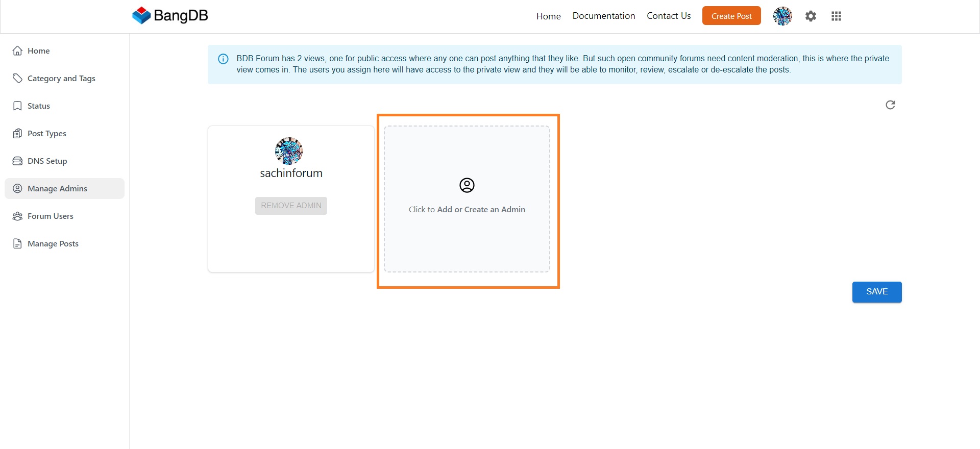The image size is (980, 449).
Task: Click the Create Post button
Action: tap(731, 16)
